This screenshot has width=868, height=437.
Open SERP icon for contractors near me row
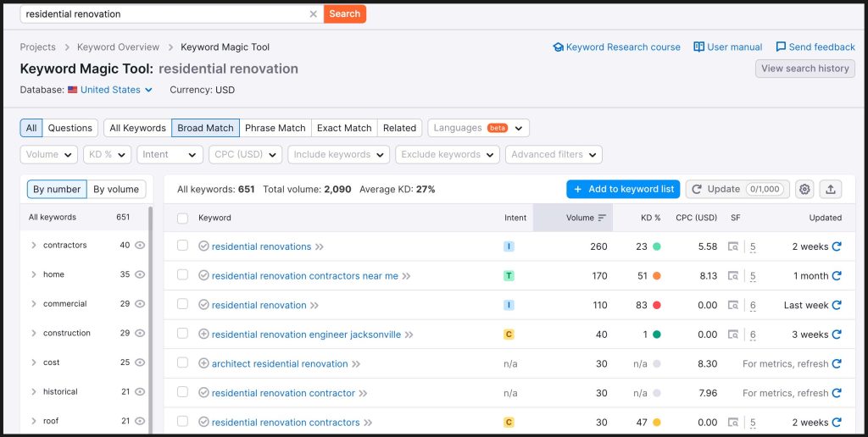[x=733, y=276]
